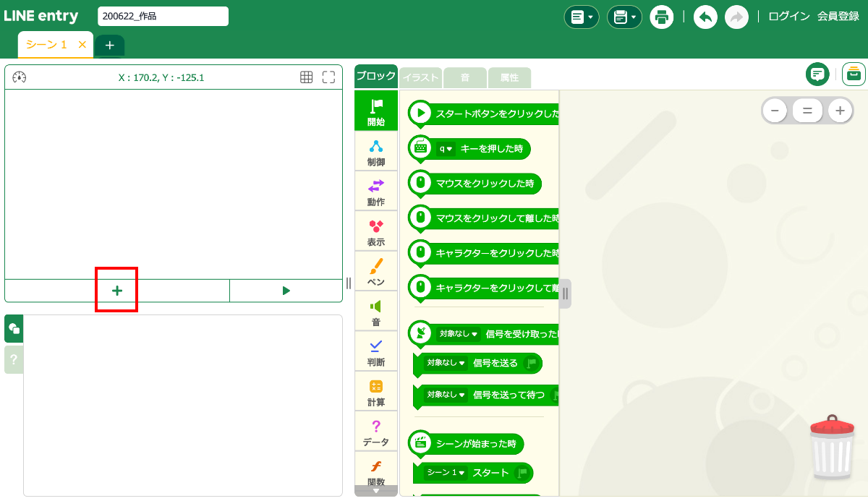
Task: Edit the project name field 200622_作品
Action: point(163,16)
